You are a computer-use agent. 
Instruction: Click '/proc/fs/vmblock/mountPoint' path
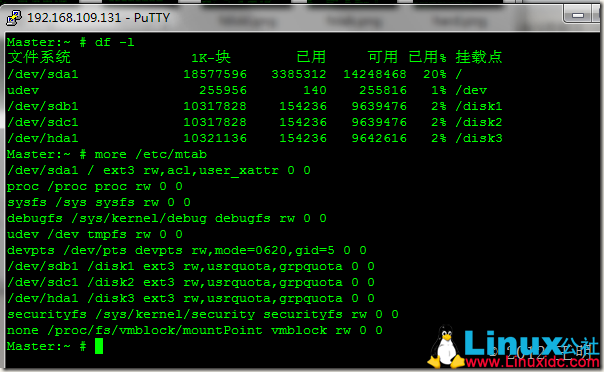[x=155, y=330]
